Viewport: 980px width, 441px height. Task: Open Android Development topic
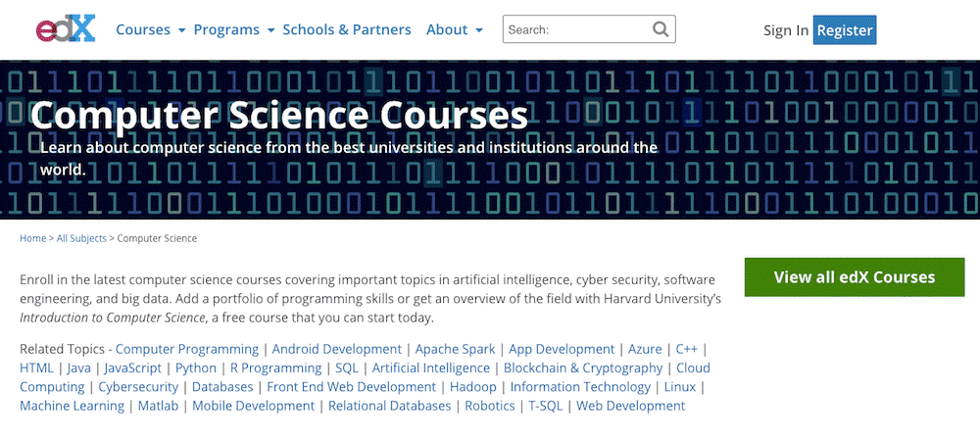(x=337, y=349)
